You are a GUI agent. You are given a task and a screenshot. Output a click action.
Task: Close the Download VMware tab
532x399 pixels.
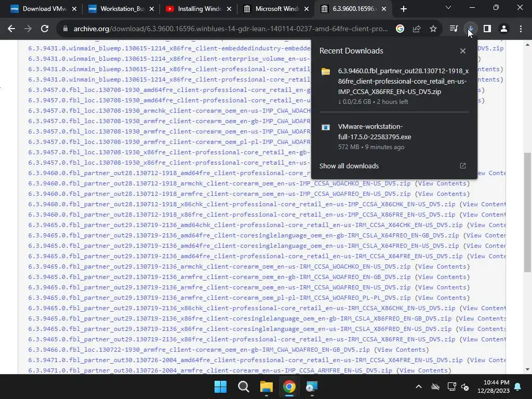[x=74, y=9]
